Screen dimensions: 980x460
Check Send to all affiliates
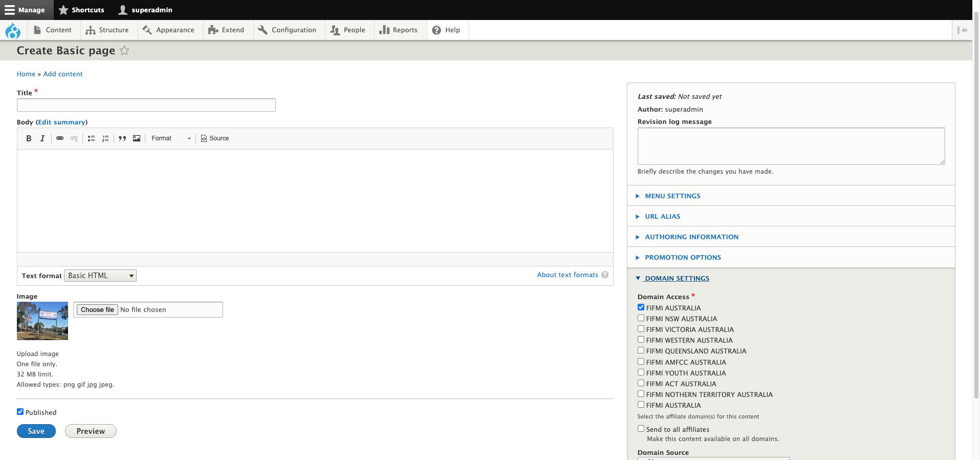click(641, 429)
